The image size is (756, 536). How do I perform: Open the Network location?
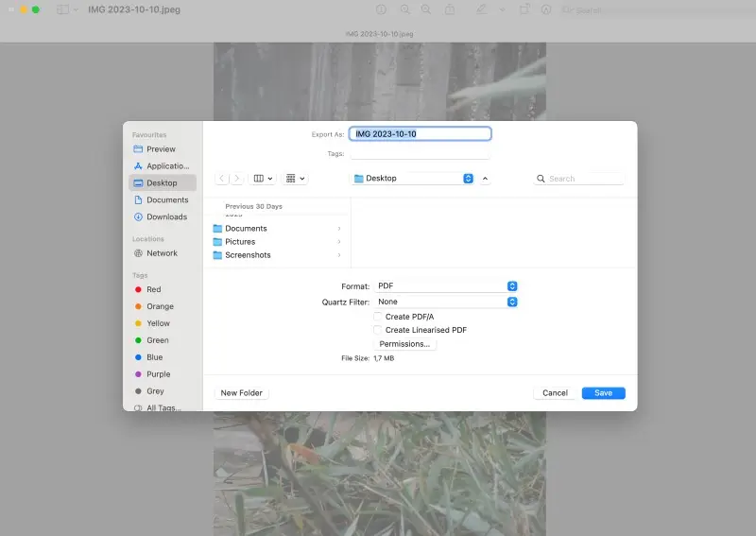tap(163, 253)
